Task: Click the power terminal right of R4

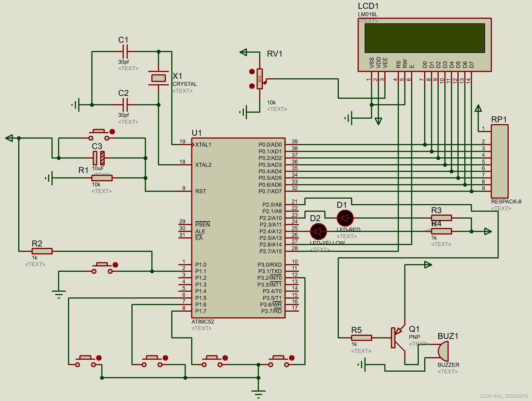Action: 488,231
